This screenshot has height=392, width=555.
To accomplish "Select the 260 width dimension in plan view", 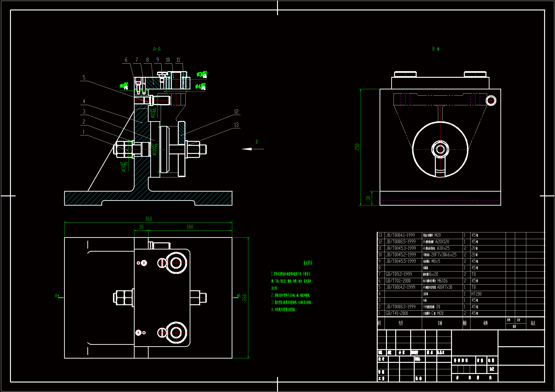I will [x=245, y=298].
